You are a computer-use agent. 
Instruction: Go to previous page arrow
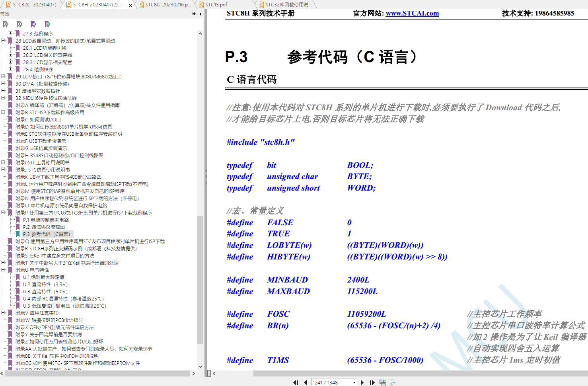click(x=306, y=382)
